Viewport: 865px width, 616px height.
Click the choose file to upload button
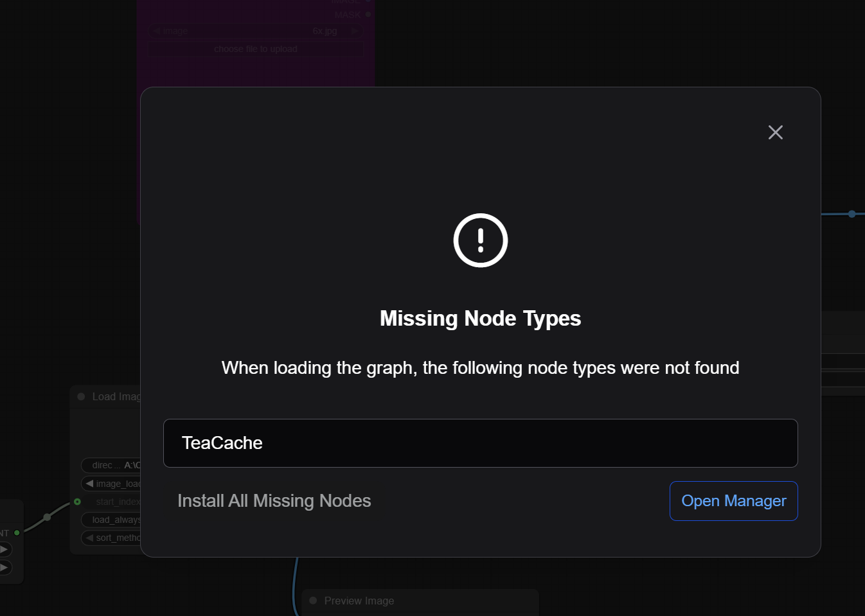(255, 49)
